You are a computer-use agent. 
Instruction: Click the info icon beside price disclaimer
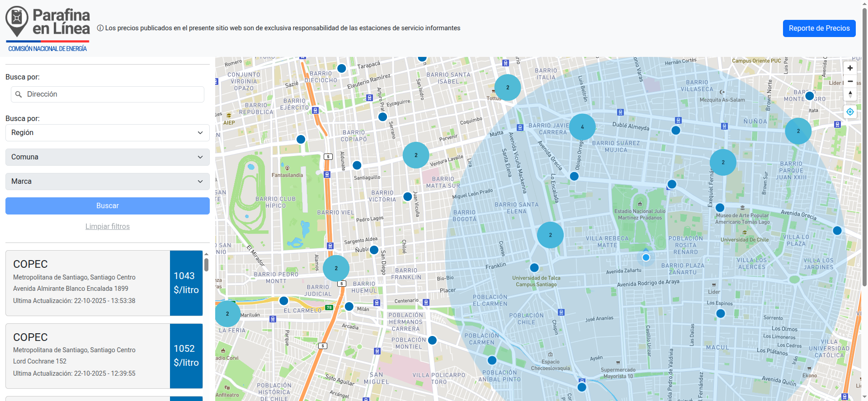click(100, 28)
